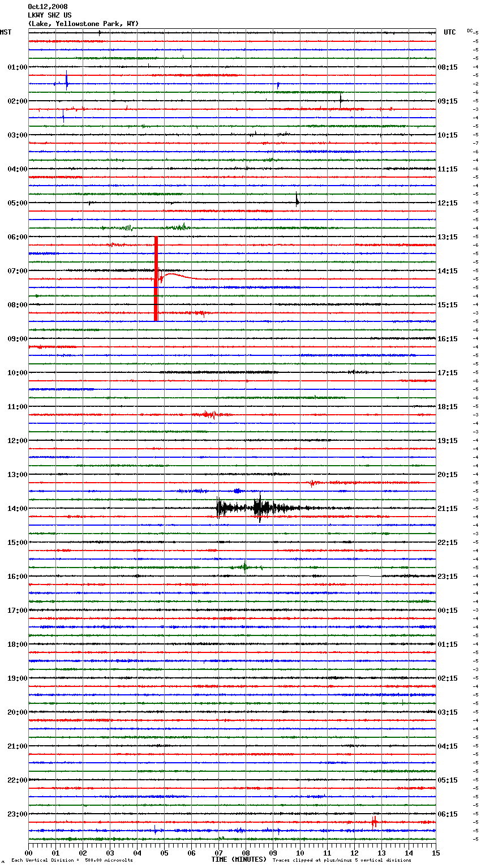The height and width of the screenshot is (868, 481).
Task: Click minute tick label 15 on bottom axis
Action: (x=436, y=853)
